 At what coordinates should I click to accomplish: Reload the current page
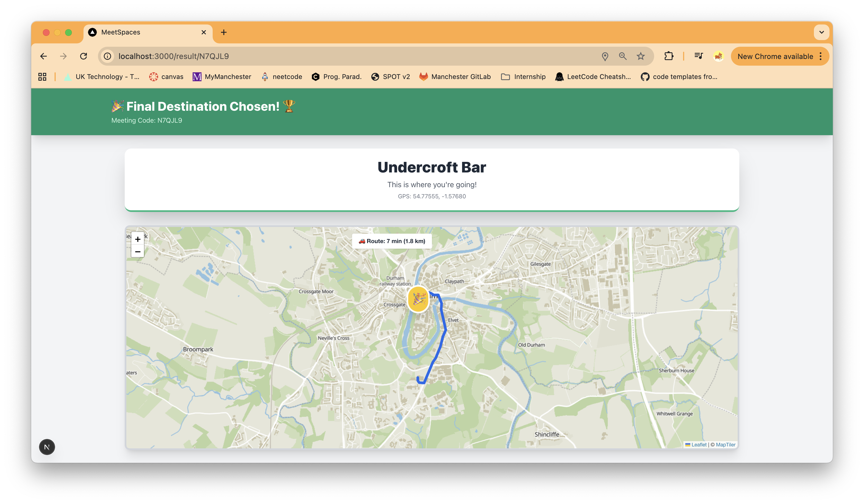tap(83, 56)
